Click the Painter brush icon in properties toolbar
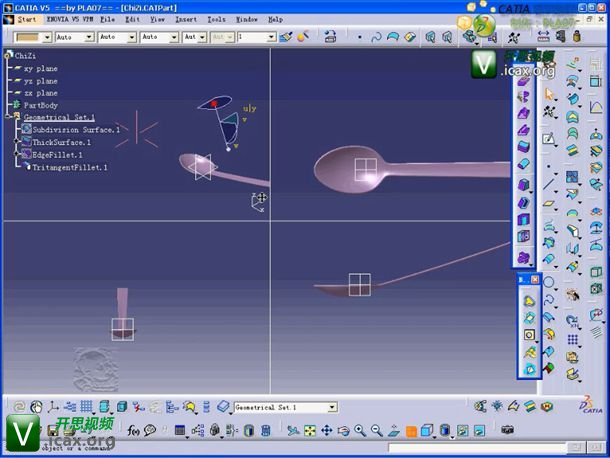The height and width of the screenshot is (458, 610). click(286, 37)
